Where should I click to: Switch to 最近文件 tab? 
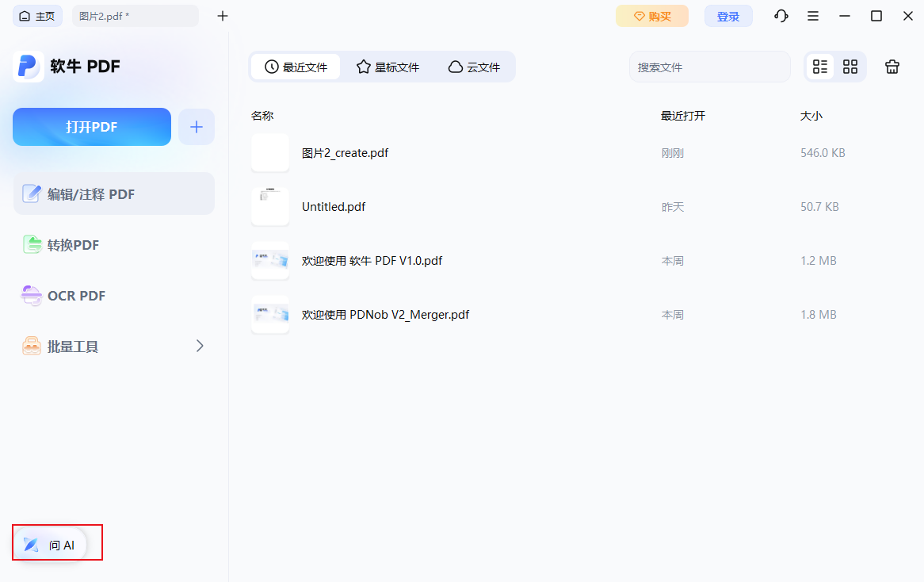point(296,67)
